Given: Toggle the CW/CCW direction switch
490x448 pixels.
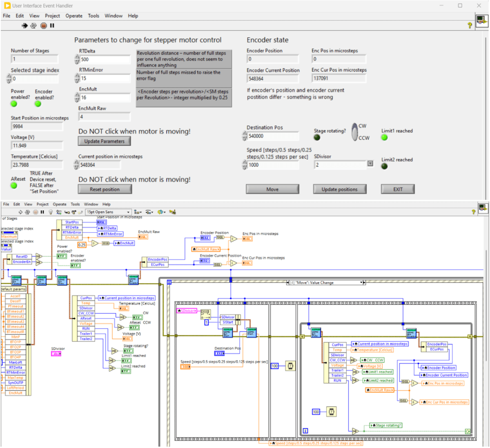Looking at the screenshot, I should click(354, 132).
